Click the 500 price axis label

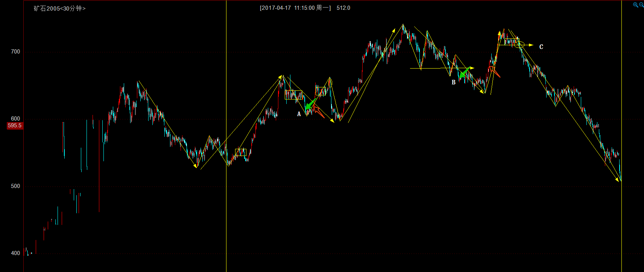[x=15, y=186]
